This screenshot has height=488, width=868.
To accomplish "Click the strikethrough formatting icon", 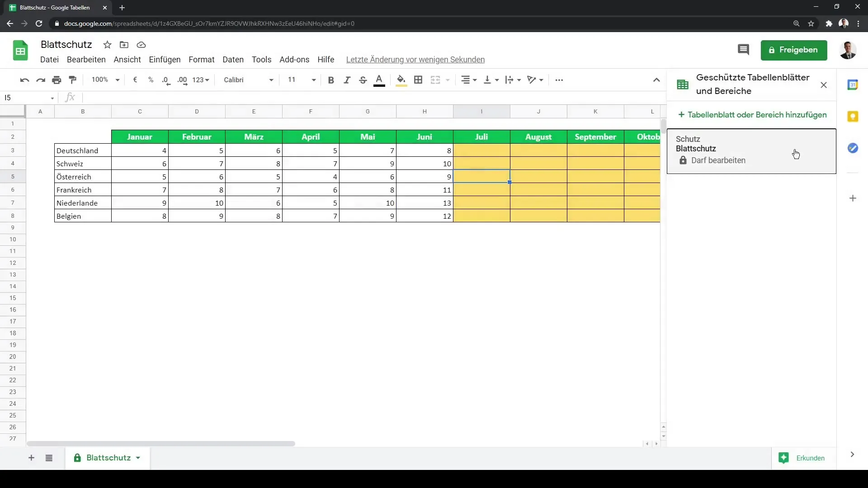I will point(363,79).
